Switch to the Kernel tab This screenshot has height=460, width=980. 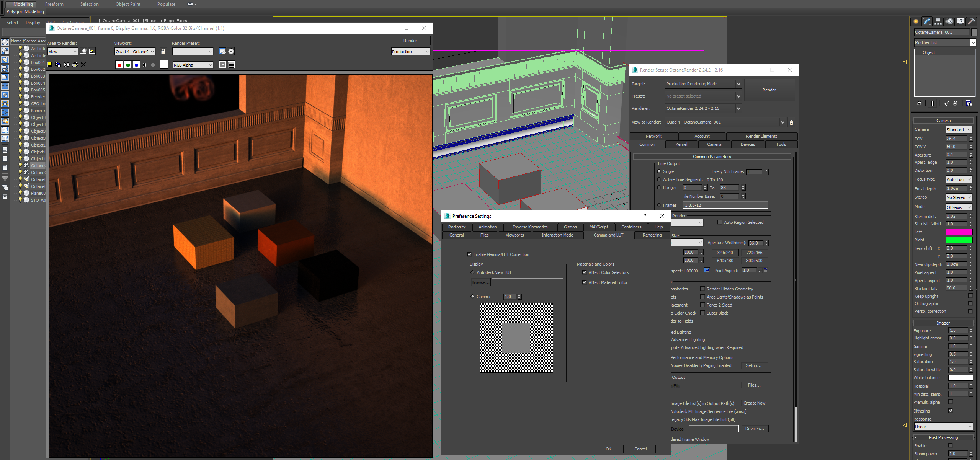coord(681,144)
